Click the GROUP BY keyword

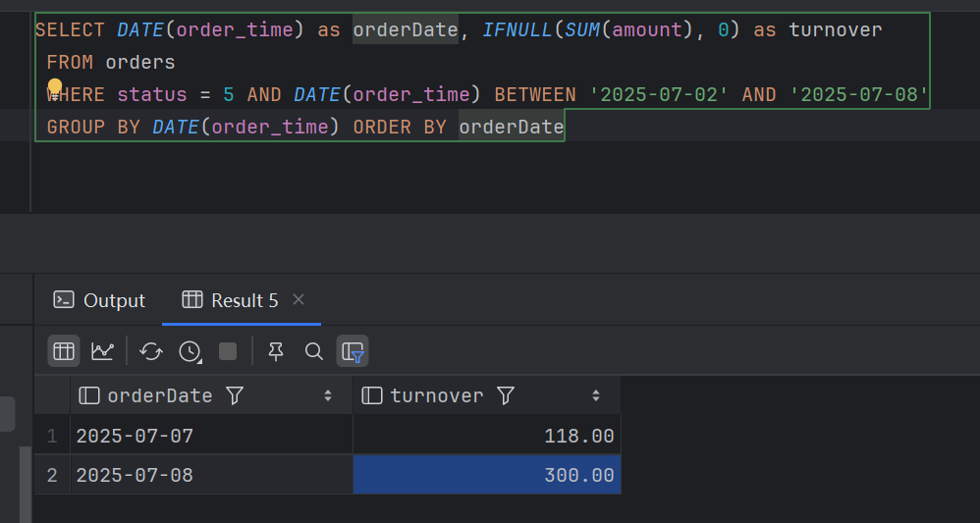[93, 128]
